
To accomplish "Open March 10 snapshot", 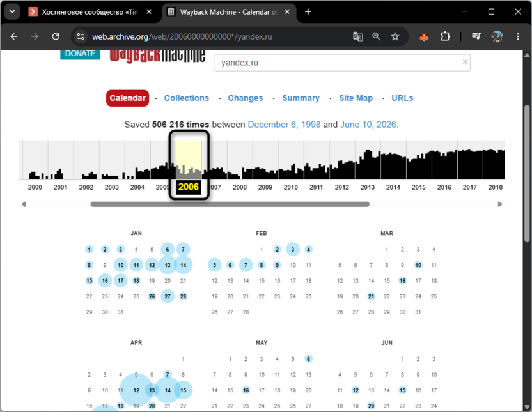I will click(418, 265).
